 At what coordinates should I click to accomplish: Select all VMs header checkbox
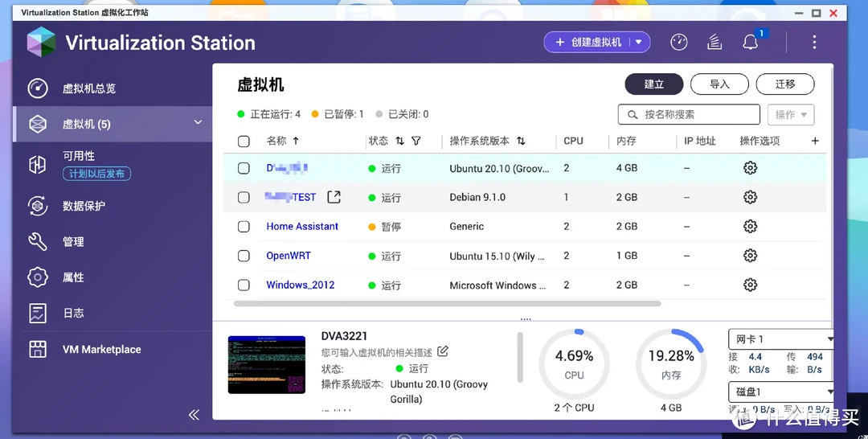click(x=244, y=142)
